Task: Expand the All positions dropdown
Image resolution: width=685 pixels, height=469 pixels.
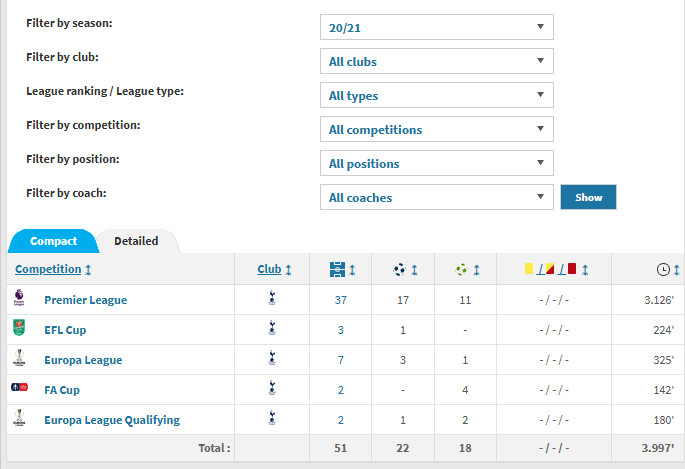Action: pos(437,163)
